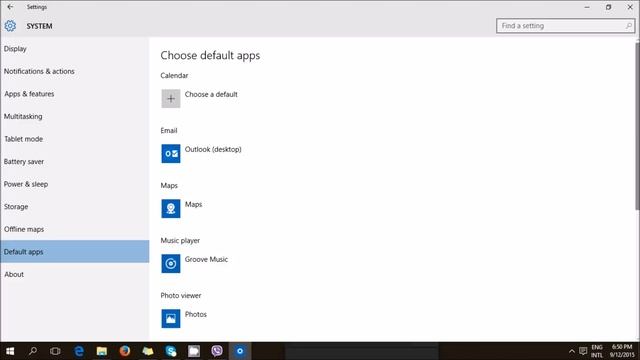640x360 pixels.
Task: Open File Explorer from taskbar
Action: (x=102, y=351)
